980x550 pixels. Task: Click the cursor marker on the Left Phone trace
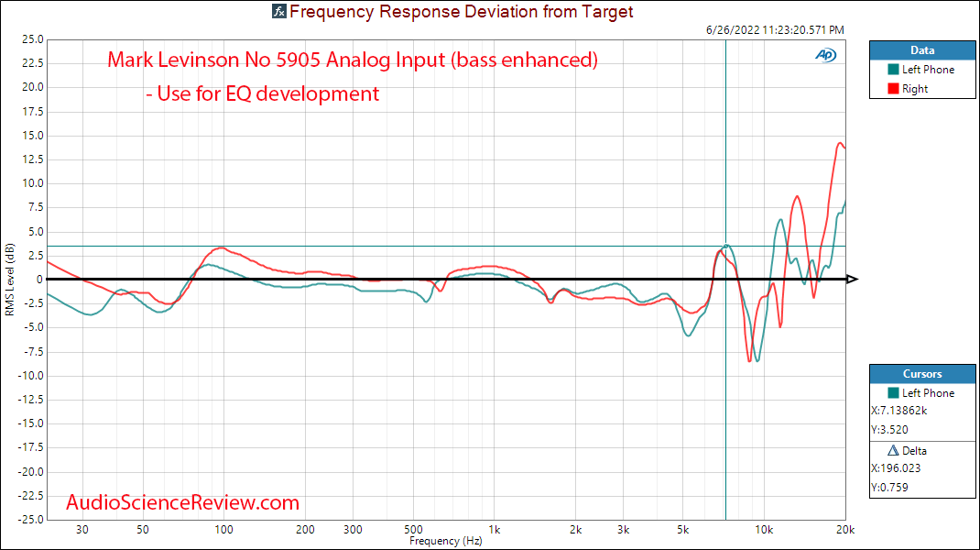pyautogui.click(x=725, y=247)
